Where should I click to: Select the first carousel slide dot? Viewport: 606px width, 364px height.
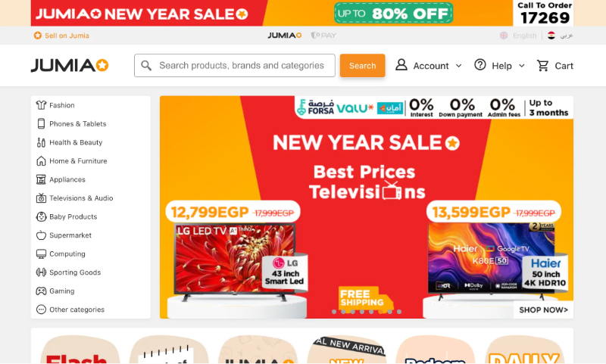[x=334, y=312]
